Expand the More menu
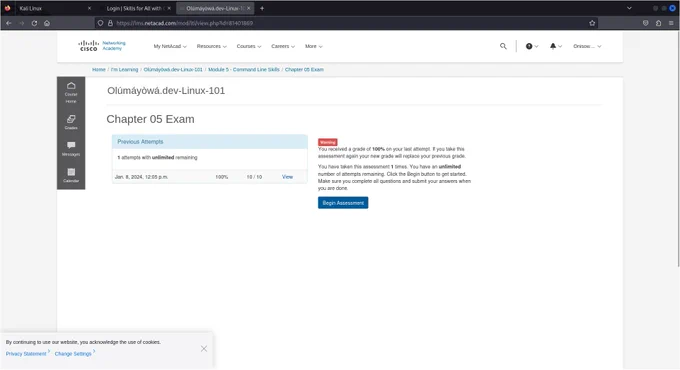Image resolution: width=680 pixels, height=370 pixels. click(314, 46)
